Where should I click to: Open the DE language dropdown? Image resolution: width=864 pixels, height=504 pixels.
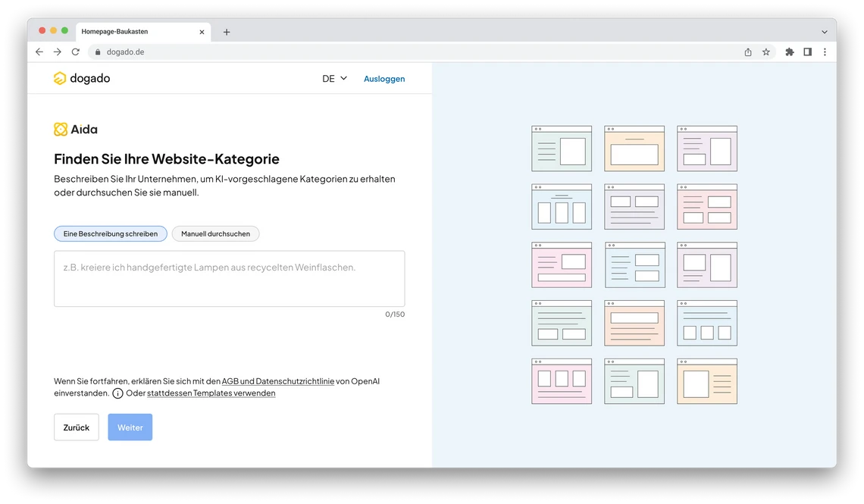tap(333, 78)
